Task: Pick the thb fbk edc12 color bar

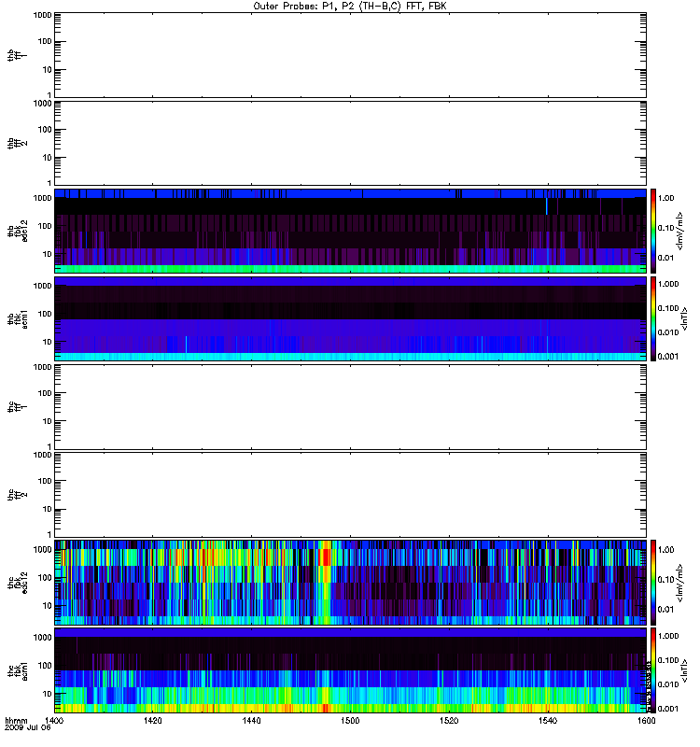Action: pos(653,231)
